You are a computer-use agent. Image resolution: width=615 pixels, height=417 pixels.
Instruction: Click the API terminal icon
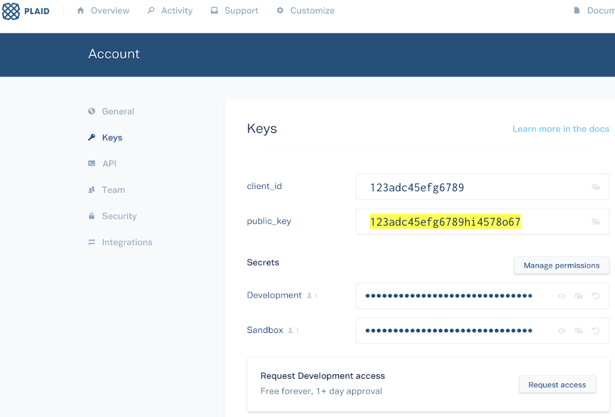92,163
